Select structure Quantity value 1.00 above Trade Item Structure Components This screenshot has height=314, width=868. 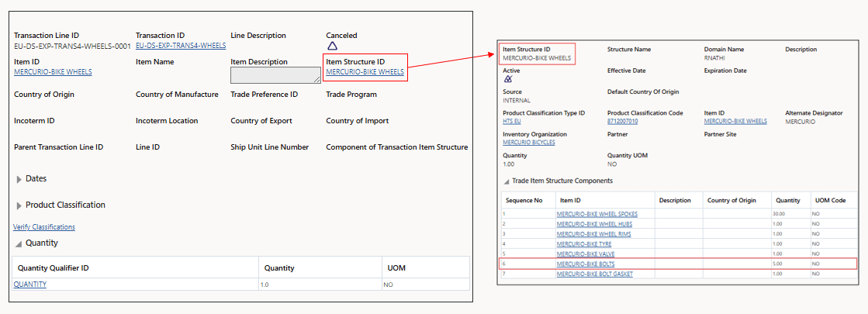click(x=508, y=164)
